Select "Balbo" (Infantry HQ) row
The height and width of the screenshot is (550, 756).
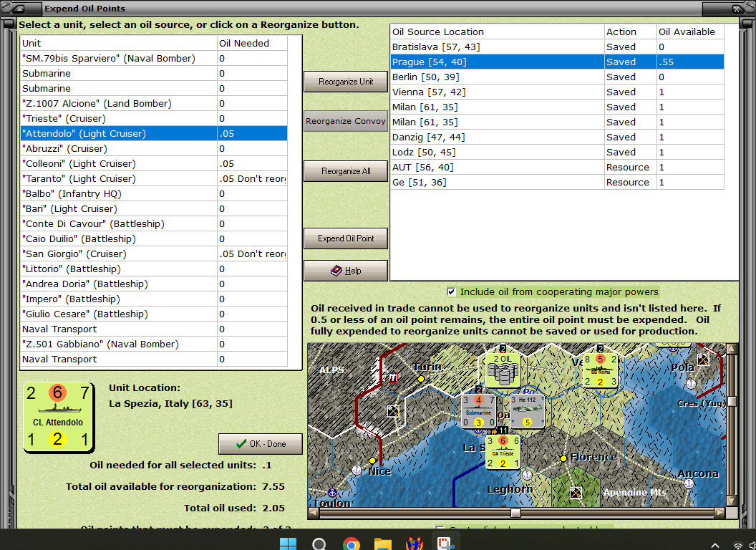coord(154,193)
